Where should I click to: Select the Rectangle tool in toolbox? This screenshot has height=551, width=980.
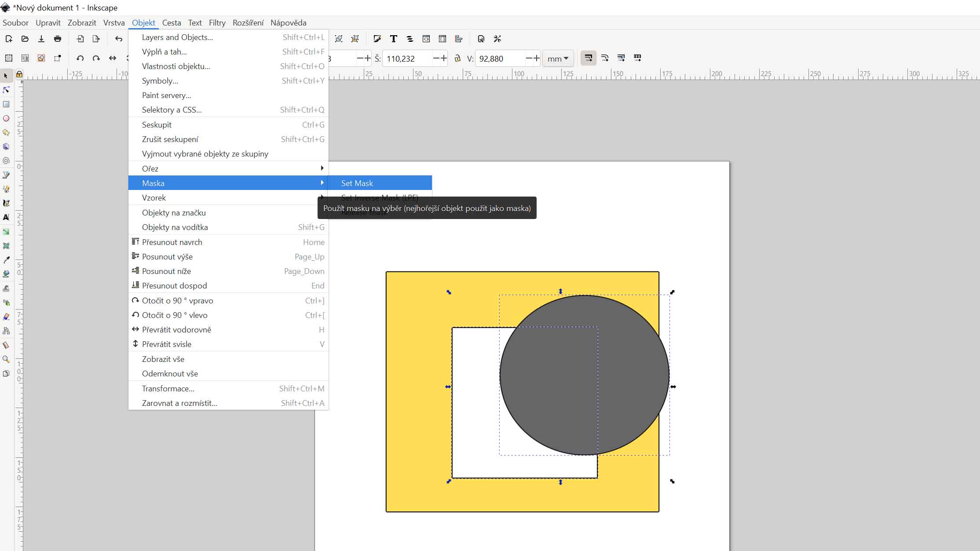click(x=6, y=104)
